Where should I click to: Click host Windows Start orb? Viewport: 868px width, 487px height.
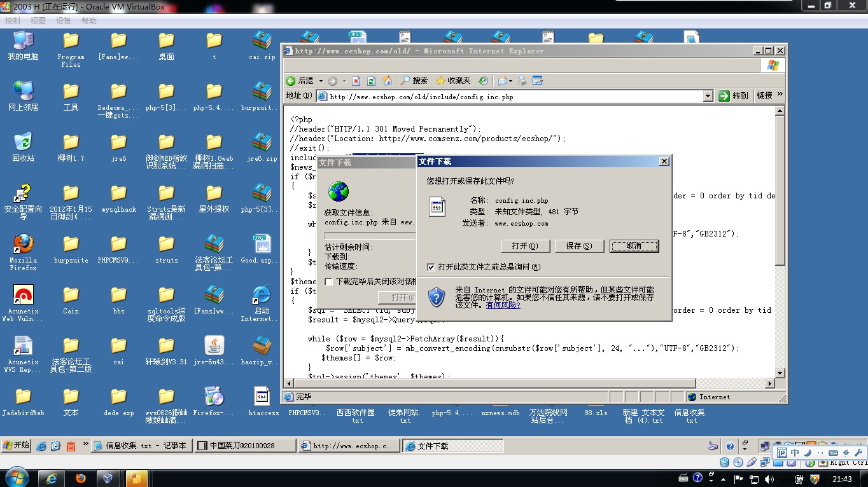coord(16,477)
